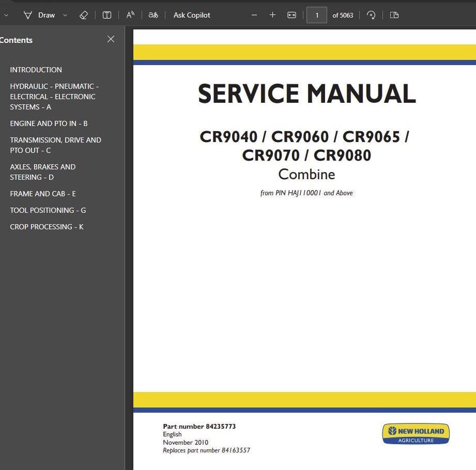The image size is (476, 470).
Task: Toggle Fit to width
Action: point(291,15)
